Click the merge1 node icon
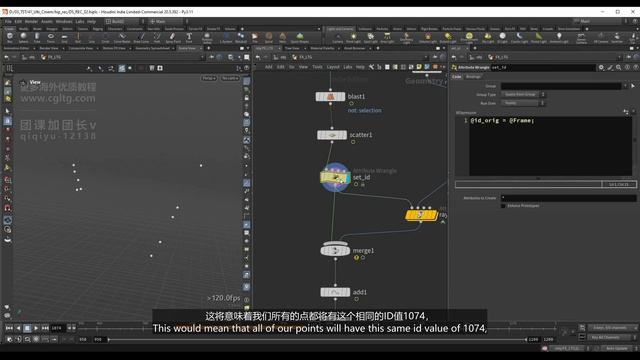This screenshot has width=640, height=360. 335,250
